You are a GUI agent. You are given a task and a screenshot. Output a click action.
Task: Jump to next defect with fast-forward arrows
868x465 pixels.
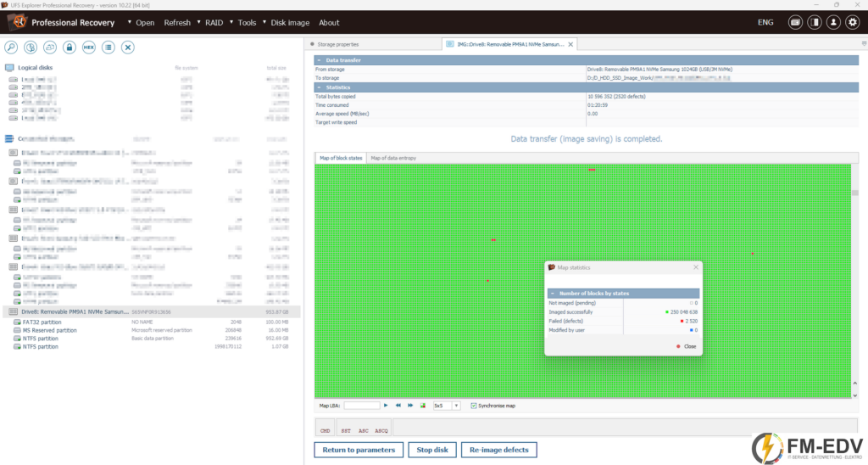tap(410, 406)
